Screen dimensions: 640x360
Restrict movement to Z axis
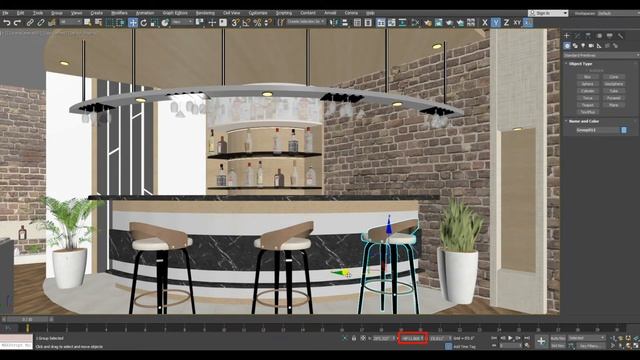coord(507,23)
